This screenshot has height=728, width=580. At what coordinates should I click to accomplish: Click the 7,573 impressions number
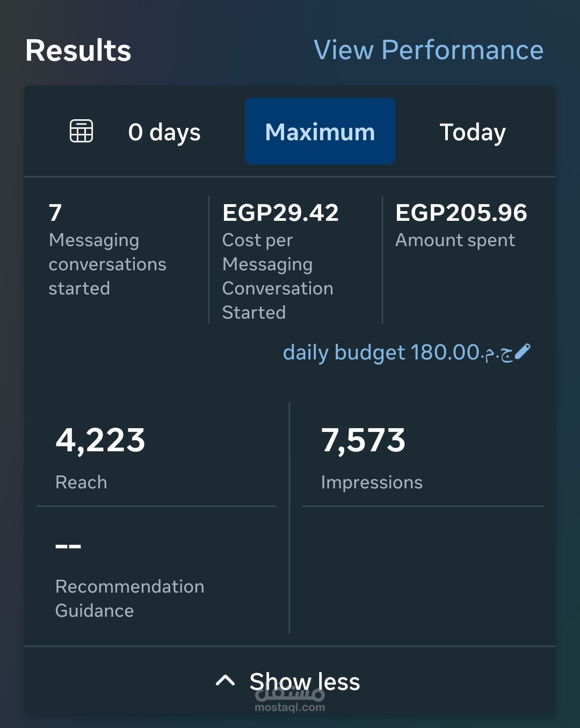click(x=363, y=441)
